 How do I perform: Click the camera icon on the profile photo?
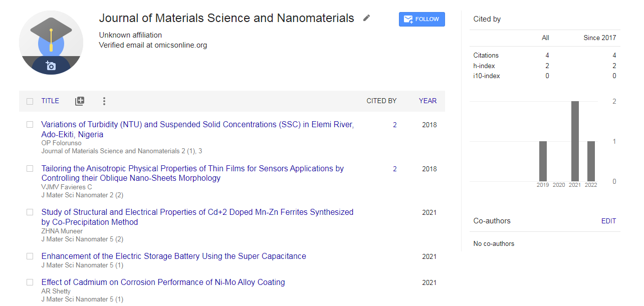pos(51,66)
